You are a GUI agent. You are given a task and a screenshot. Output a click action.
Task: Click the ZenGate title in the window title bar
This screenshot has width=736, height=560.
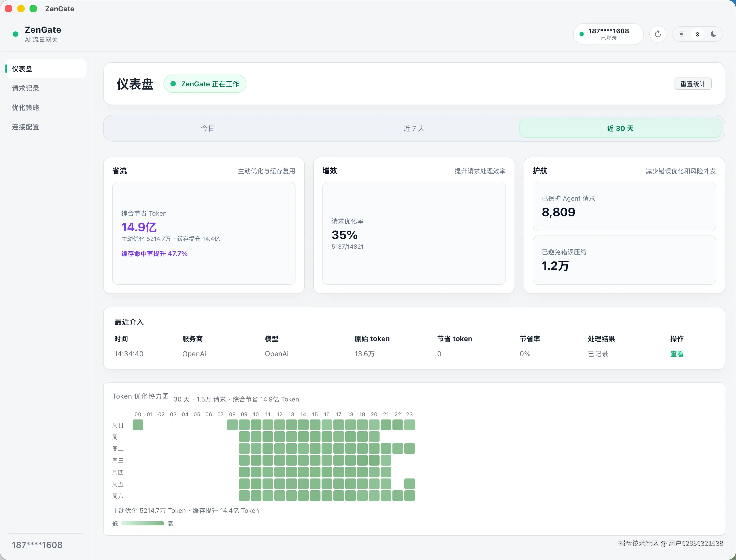pos(60,9)
